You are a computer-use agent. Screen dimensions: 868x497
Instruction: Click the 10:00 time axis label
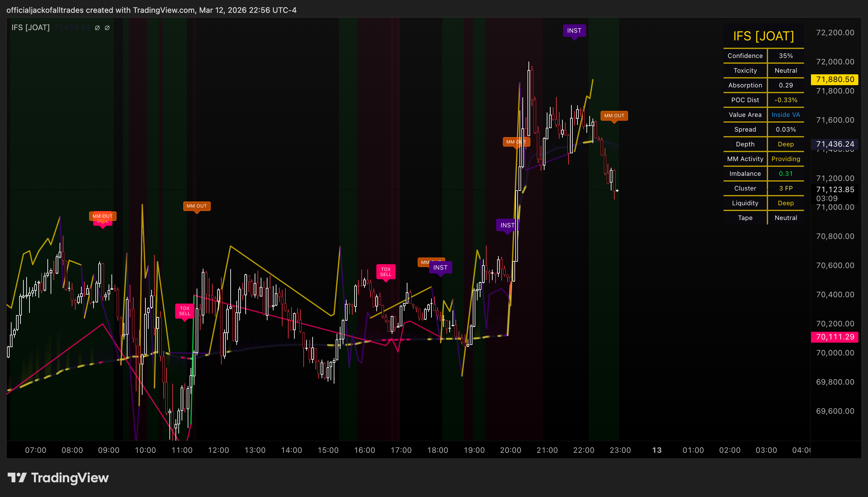(145, 450)
